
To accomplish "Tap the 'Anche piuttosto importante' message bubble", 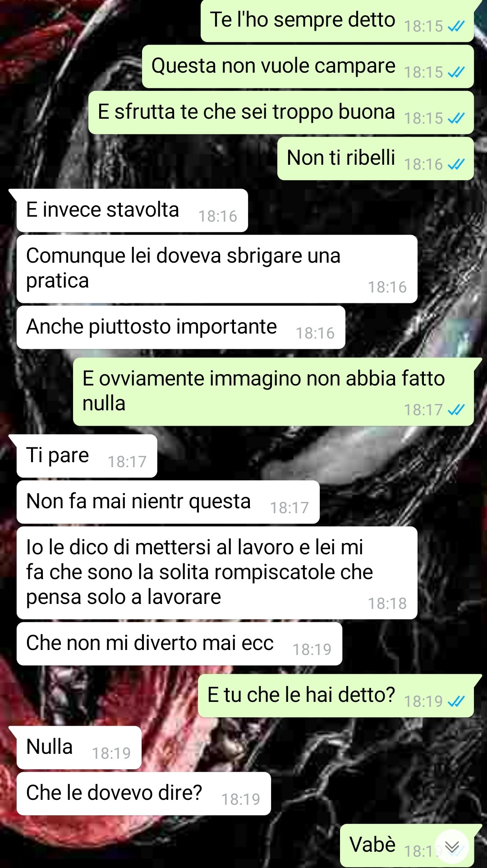I will (181, 327).
